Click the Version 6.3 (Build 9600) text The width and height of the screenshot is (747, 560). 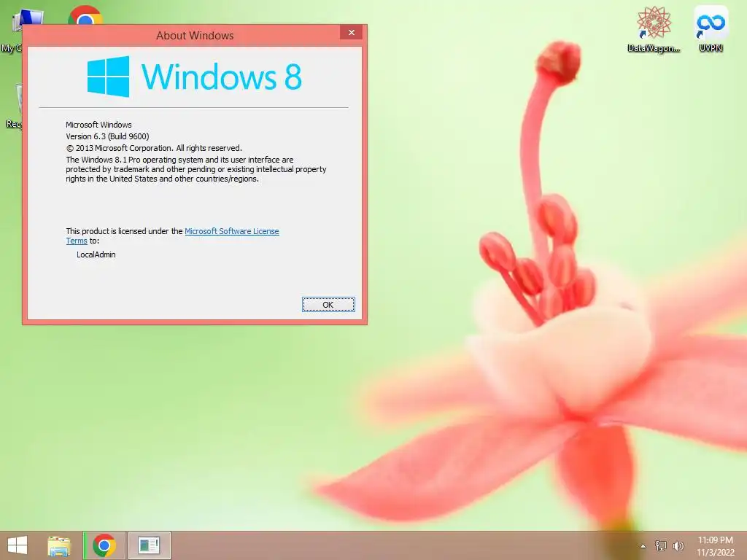[x=107, y=136]
